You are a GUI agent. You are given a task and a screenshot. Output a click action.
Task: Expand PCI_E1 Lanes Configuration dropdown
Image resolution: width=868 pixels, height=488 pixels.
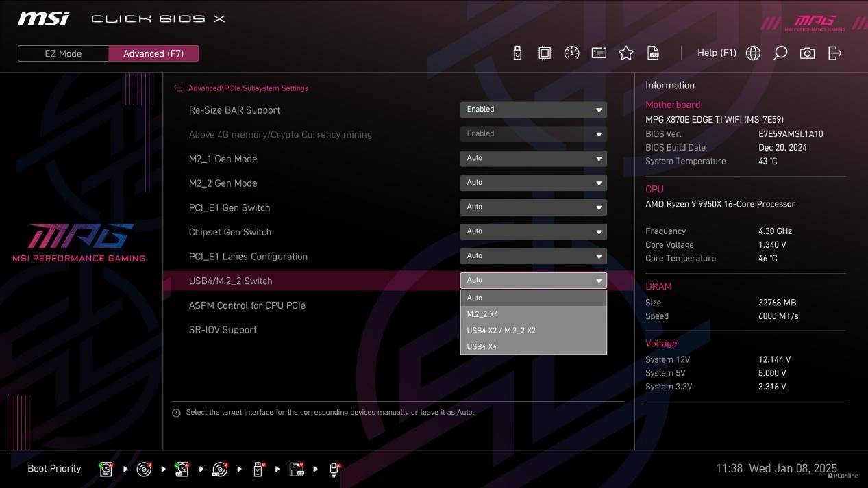(x=533, y=256)
